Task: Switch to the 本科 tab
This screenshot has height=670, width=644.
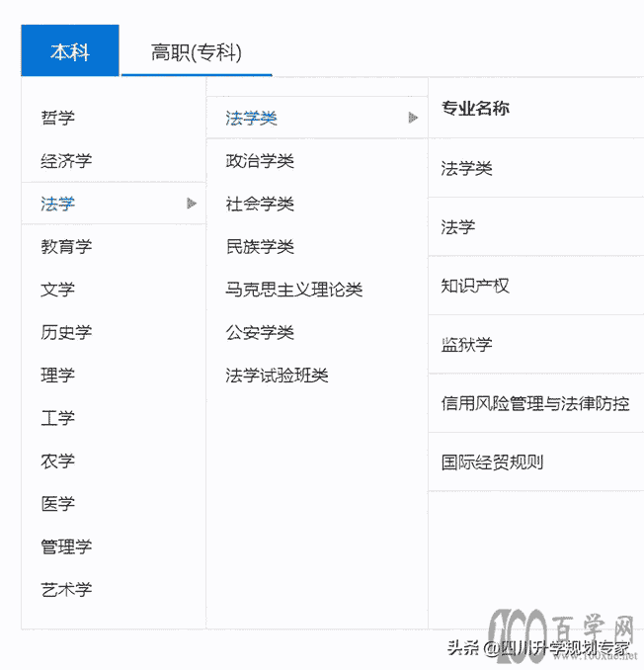Action: [x=70, y=50]
